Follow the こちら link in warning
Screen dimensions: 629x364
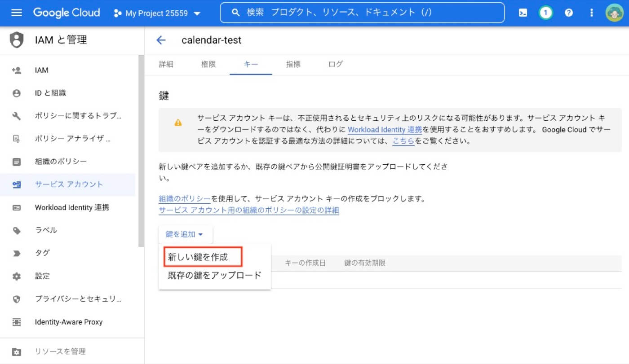pos(403,141)
